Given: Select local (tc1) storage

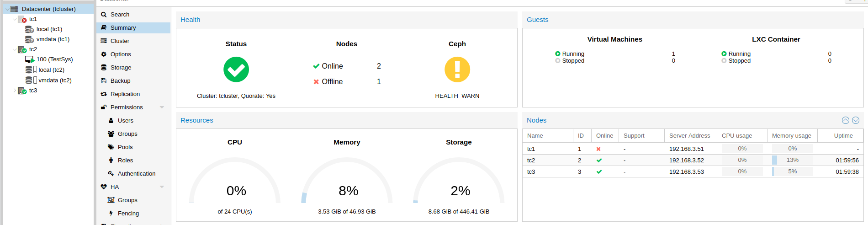Looking at the screenshot, I should point(49,29).
